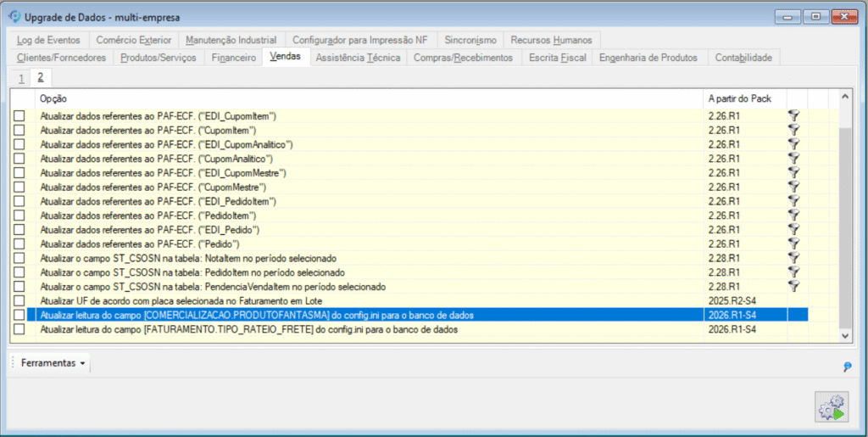Click the scrollbar down arrow
This screenshot has width=868, height=437.
pos(844,336)
